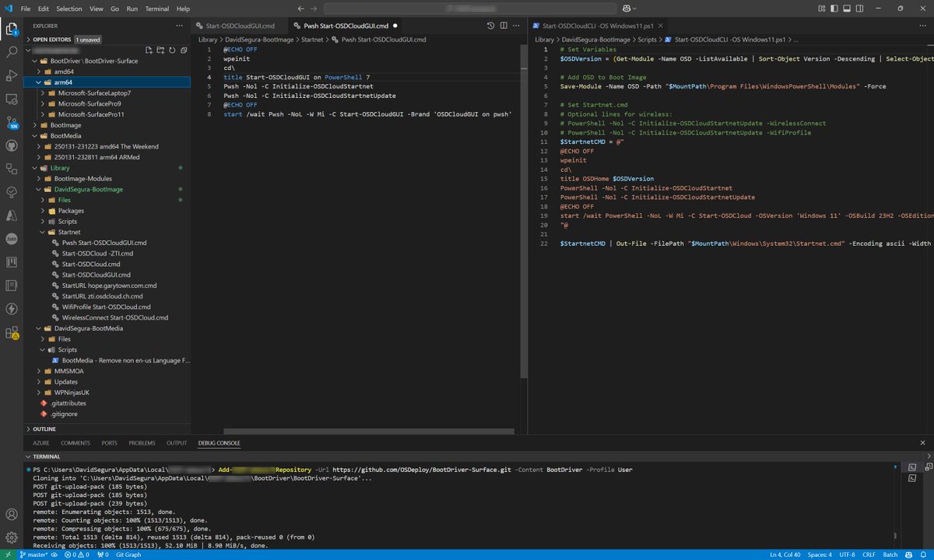The width and height of the screenshot is (934, 560).
Task: Collapse the arm64 folder
Action: (x=107, y=82)
